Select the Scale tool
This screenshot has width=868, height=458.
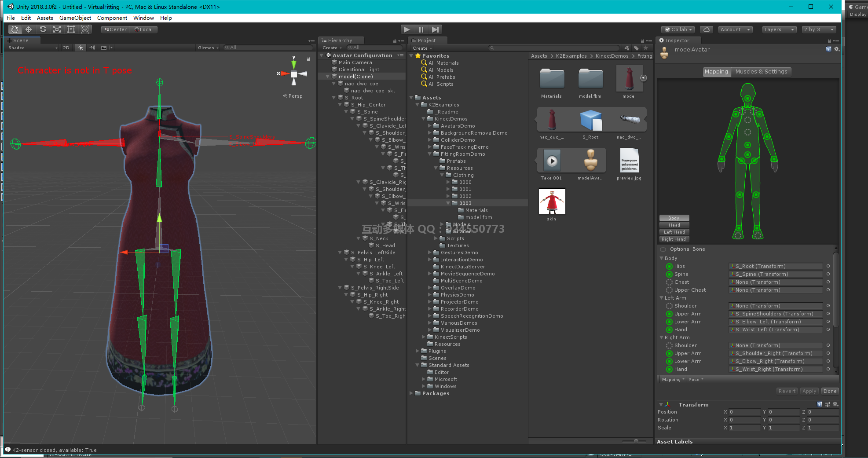[57, 29]
